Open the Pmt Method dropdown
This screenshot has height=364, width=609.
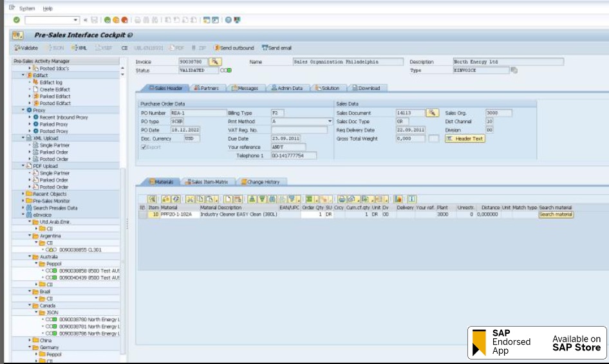pyautogui.click(x=330, y=122)
